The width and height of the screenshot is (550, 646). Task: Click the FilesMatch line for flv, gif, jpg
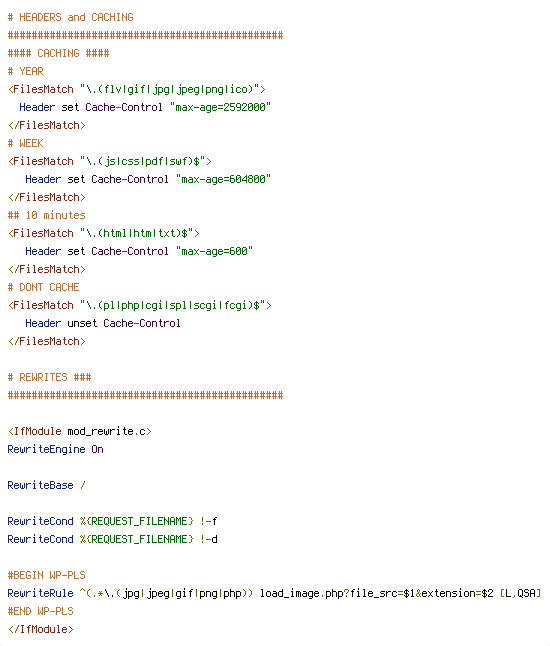pos(137,89)
